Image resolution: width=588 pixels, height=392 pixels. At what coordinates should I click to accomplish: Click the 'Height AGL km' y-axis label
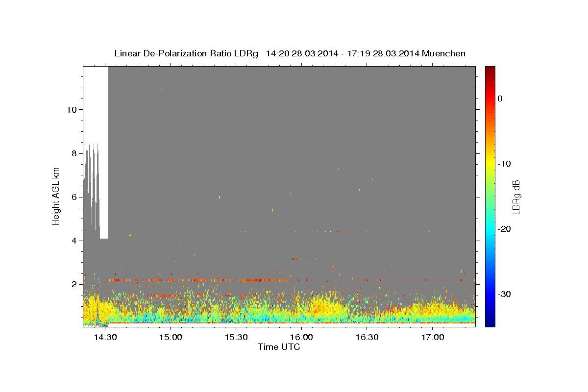pos(56,196)
